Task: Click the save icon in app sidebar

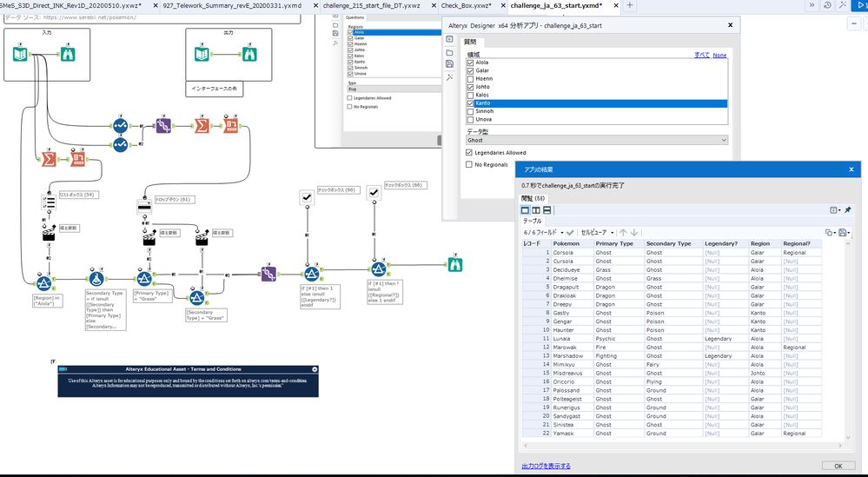Action: [449, 64]
